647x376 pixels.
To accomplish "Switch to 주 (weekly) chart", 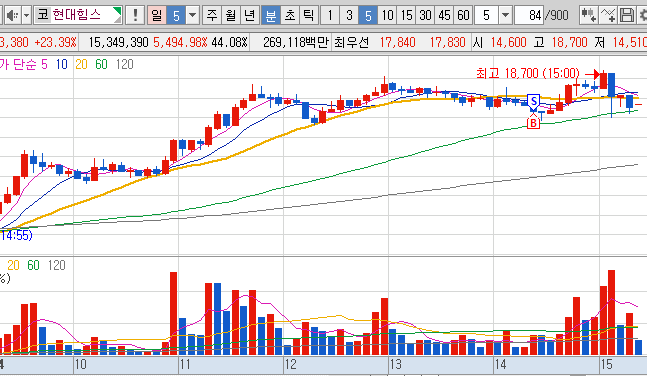I will click(x=212, y=16).
